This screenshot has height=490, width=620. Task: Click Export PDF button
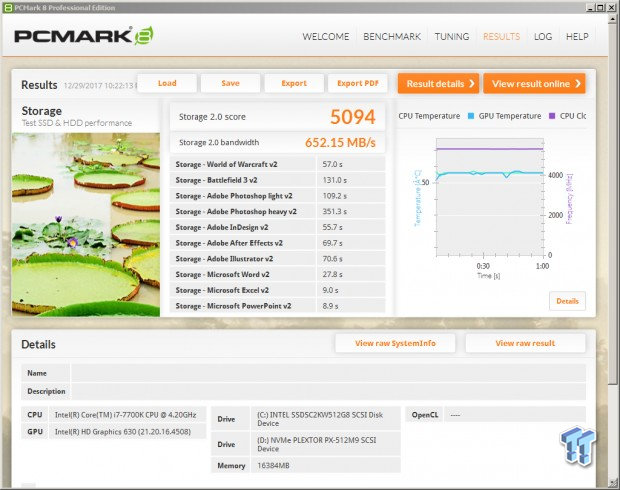(x=357, y=83)
